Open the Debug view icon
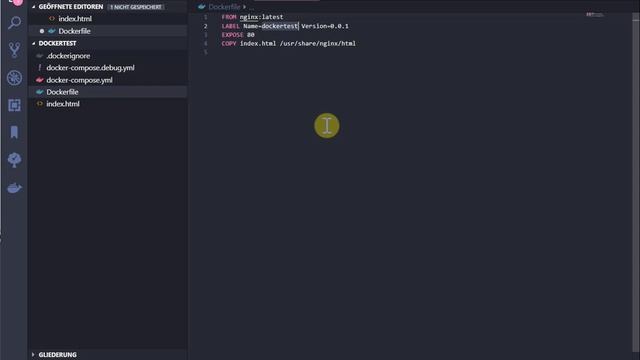 point(14,78)
